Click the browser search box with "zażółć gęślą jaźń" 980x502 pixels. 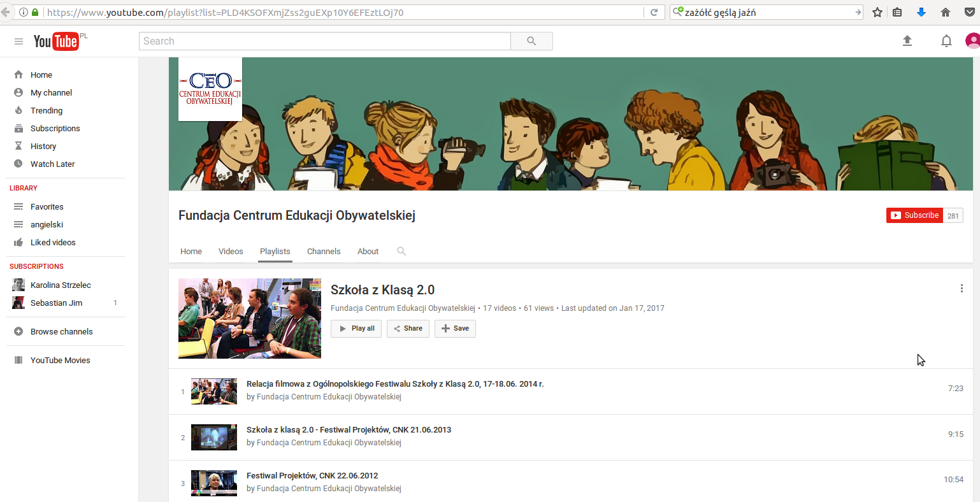tap(767, 12)
